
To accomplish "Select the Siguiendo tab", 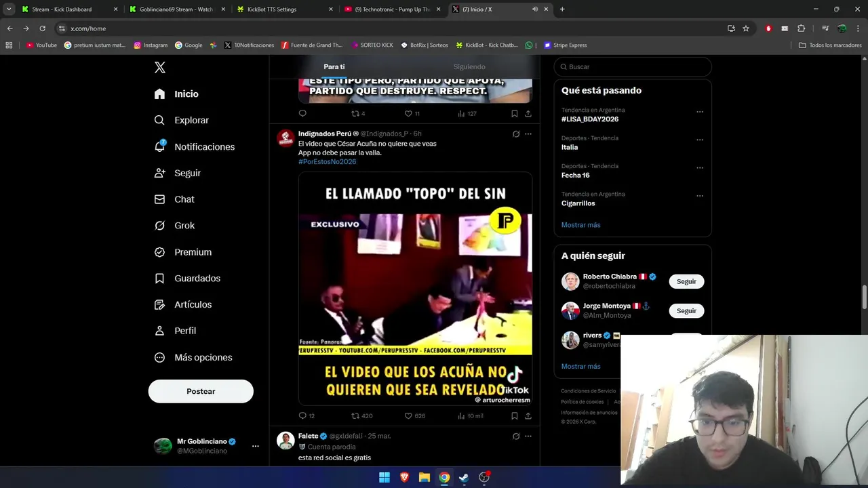I will pos(469,66).
